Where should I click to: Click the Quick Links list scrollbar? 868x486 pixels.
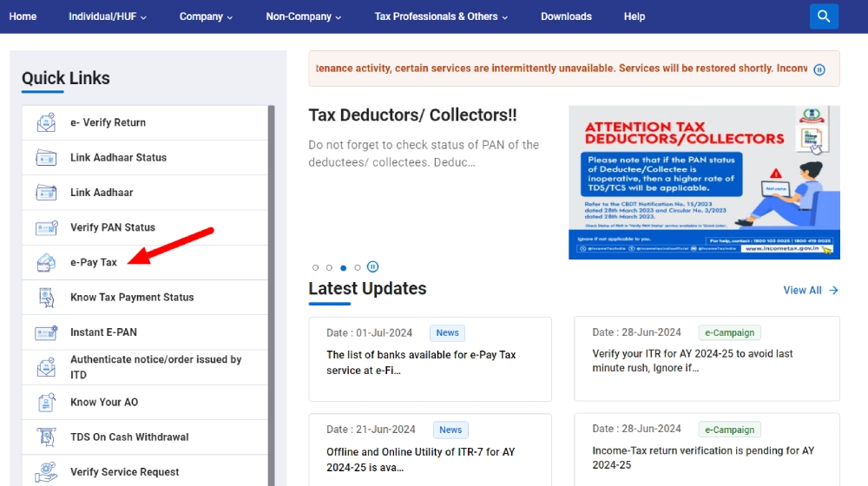271,296
